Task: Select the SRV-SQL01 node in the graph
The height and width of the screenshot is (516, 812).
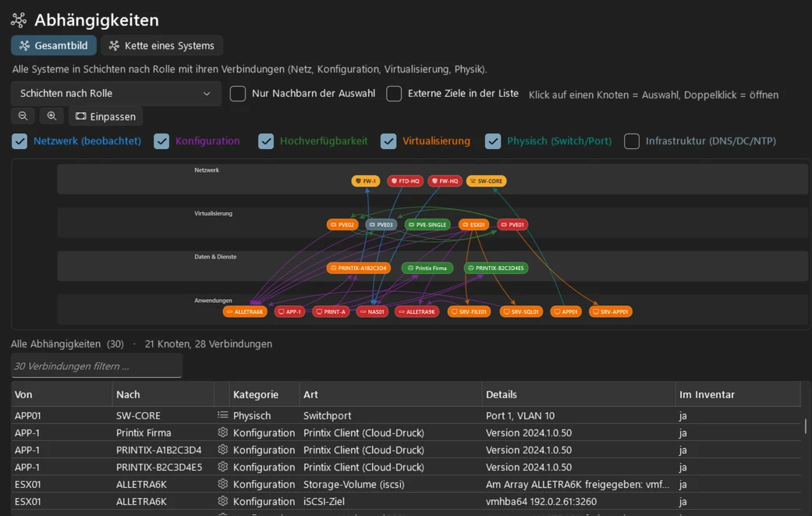Action: click(x=521, y=311)
